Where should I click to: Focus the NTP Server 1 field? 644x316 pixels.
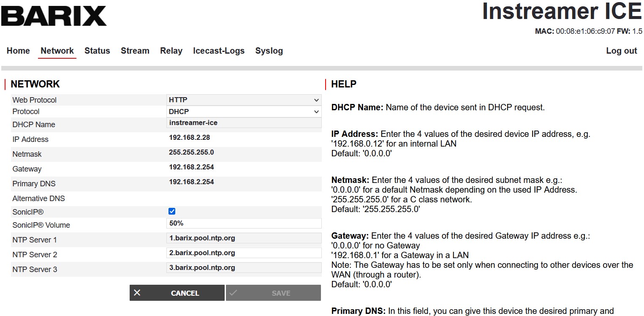[244, 238]
